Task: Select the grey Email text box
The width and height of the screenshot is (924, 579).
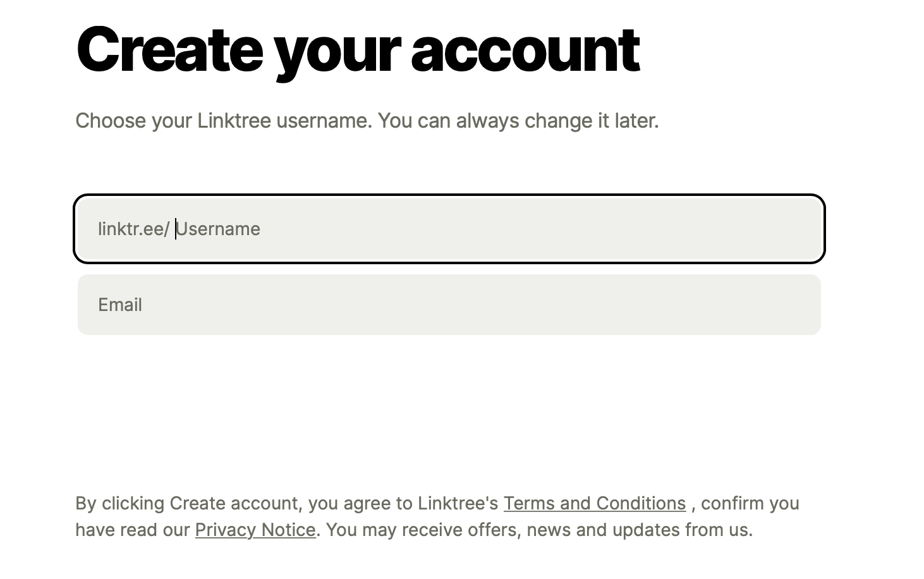Action: [x=449, y=305]
